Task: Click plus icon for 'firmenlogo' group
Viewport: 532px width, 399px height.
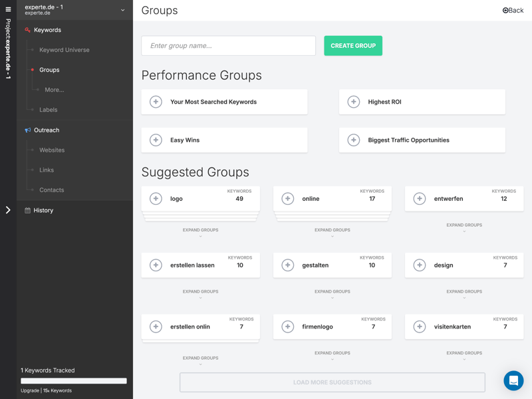Action: pyautogui.click(x=288, y=327)
